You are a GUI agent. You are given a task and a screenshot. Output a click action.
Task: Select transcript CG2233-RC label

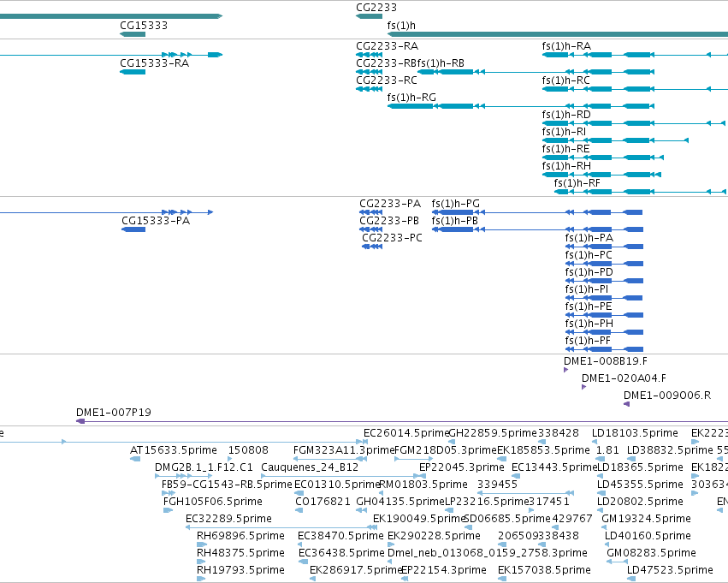point(387,80)
